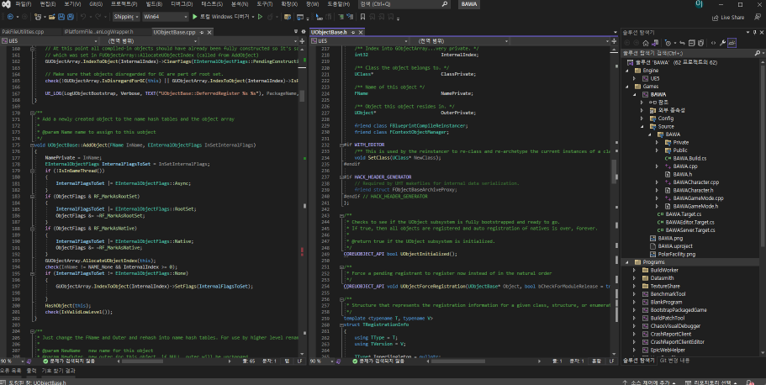
Task: Click the split editor icon in right pane
Action: 614,41
